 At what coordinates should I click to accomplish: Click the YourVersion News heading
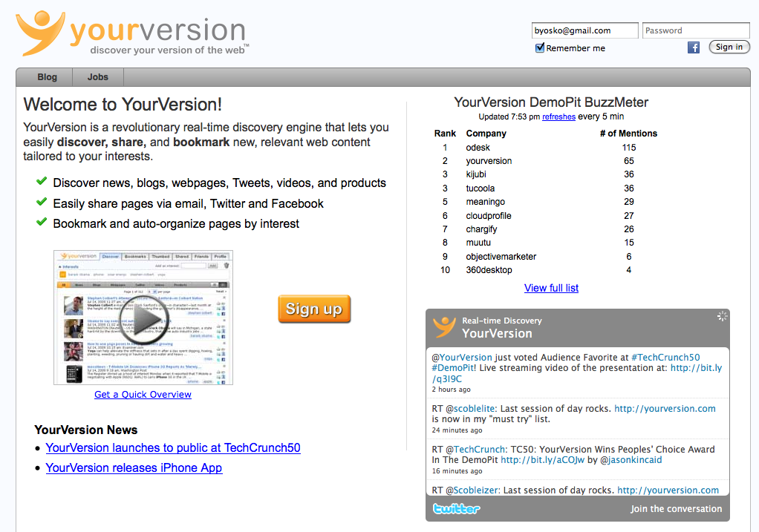pos(85,430)
